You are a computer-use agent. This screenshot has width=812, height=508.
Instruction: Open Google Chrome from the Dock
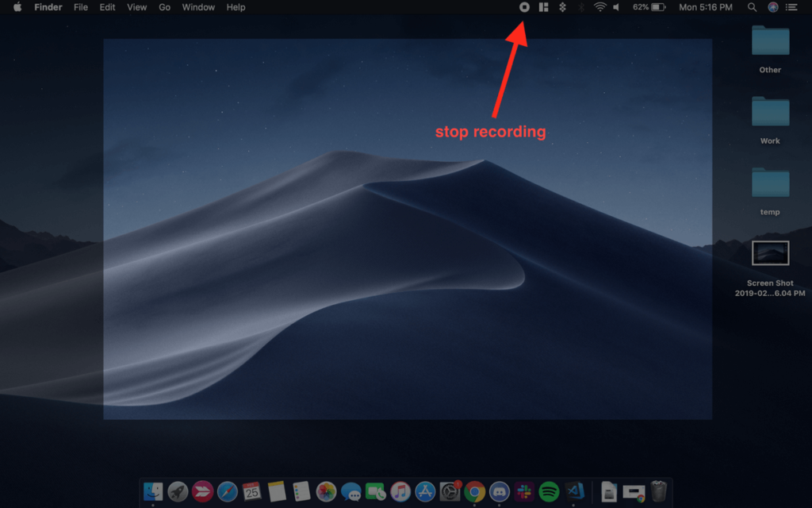476,492
